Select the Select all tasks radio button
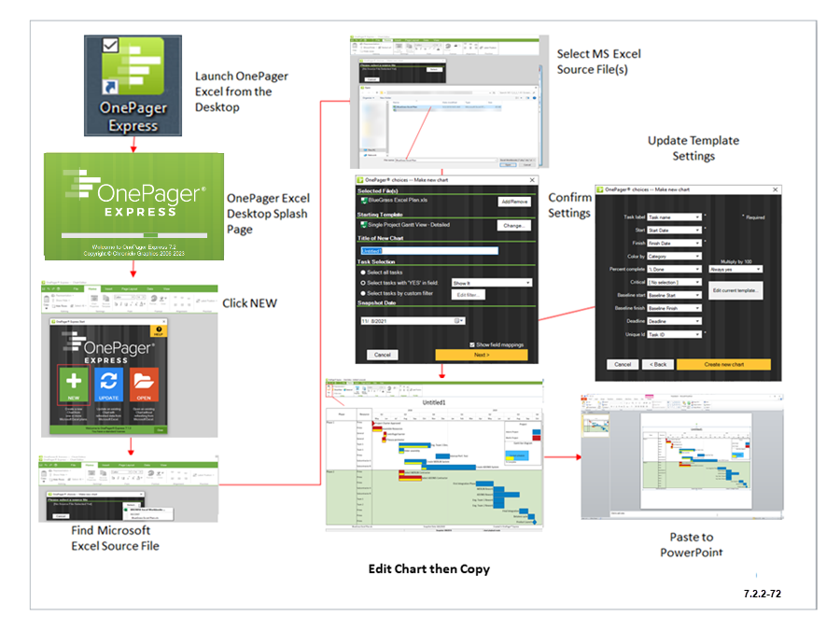This screenshot has width=840, height=630. tap(362, 273)
